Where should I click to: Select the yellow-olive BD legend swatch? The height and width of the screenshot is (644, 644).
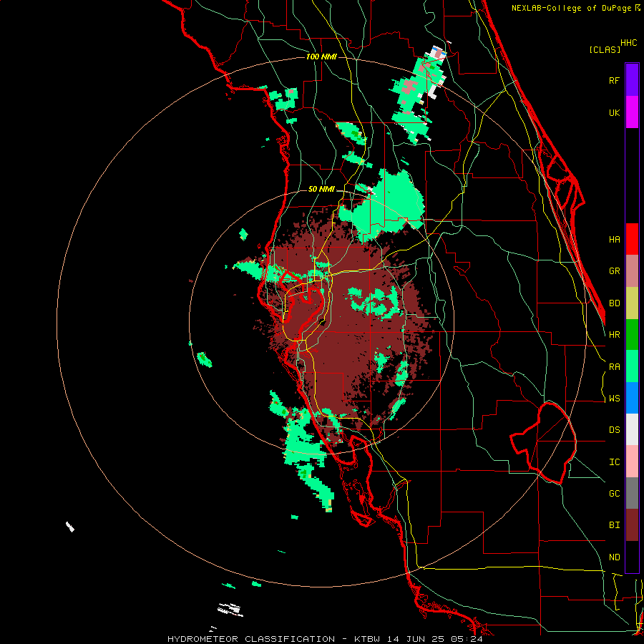point(632,303)
